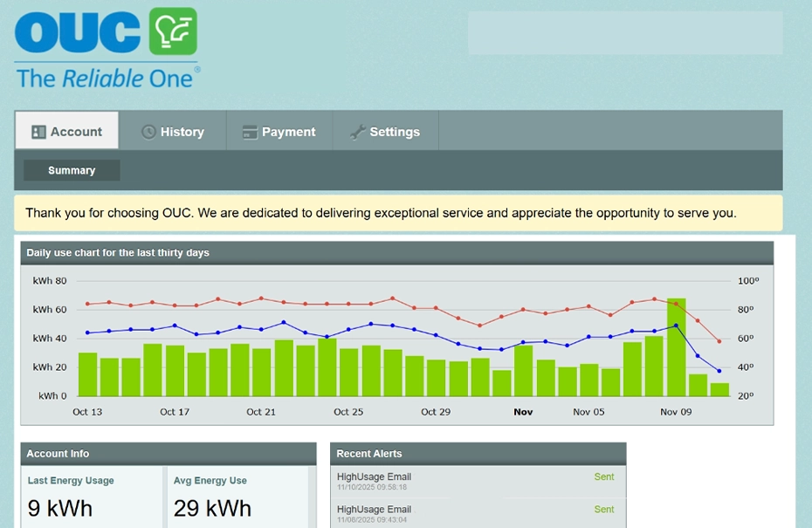
Task: Go to homepage via OUC logo text
Action: coord(78,33)
